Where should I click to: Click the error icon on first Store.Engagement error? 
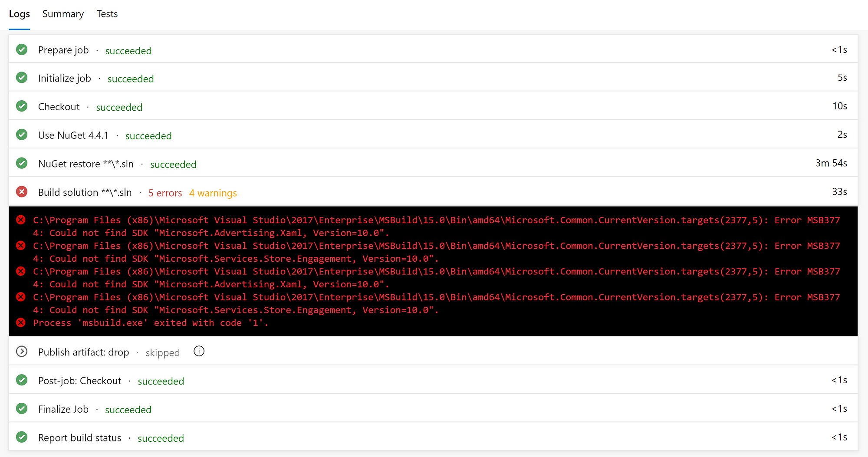pyautogui.click(x=21, y=246)
